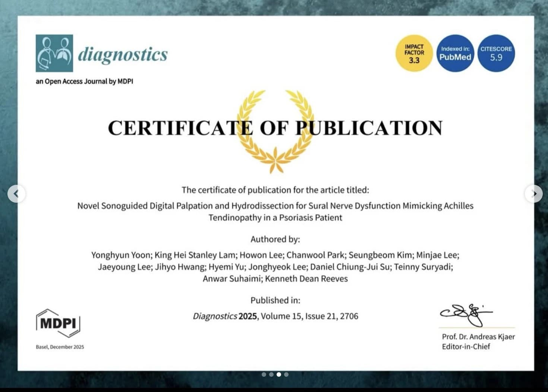The image size is (548, 392).
Task: Click 'Diagnostics 2025, Volume 15, Issue 21, 2706'
Action: click(x=275, y=316)
